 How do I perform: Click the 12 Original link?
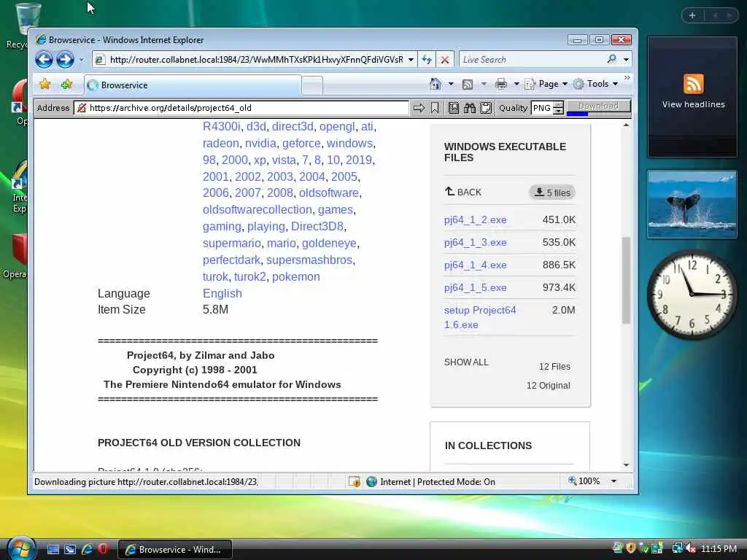[548, 385]
